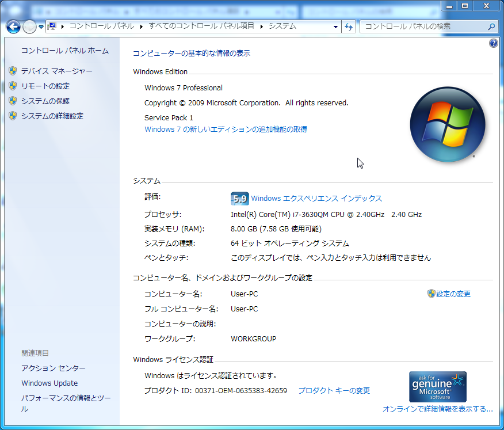Screen dimensions: 504x430
Task: Maximize the system window
Action: (465, 6)
